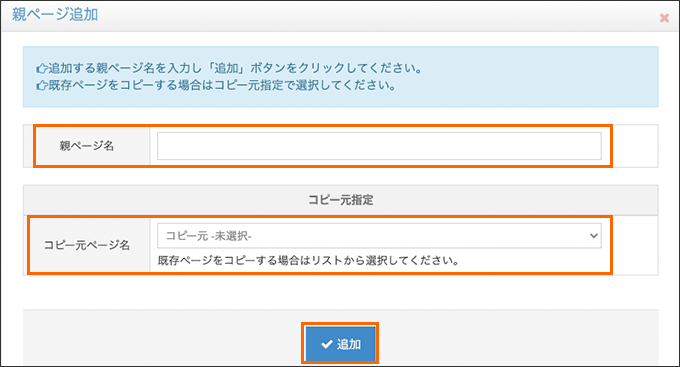Image resolution: width=680 pixels, height=367 pixels.
Task: Submit the form with the 追加 button
Action: 340,344
